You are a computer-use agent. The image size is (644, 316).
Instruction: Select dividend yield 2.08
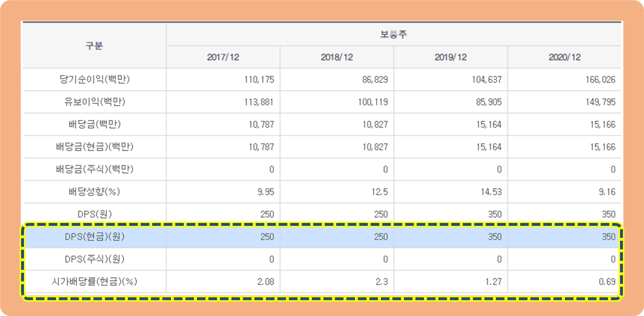click(266, 282)
